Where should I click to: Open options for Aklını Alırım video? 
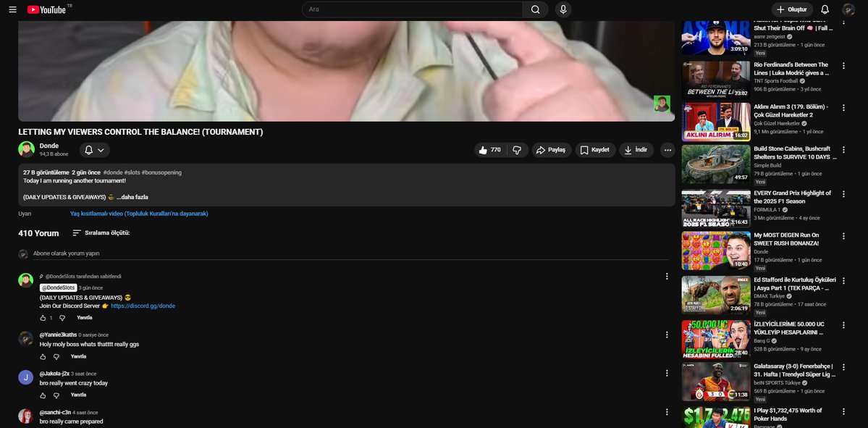[x=843, y=107]
